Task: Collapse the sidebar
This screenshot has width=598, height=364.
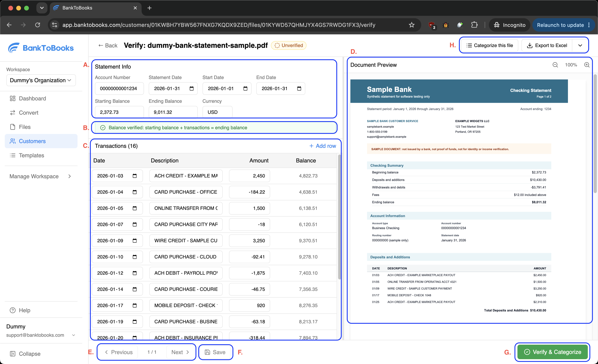Action: [25, 354]
